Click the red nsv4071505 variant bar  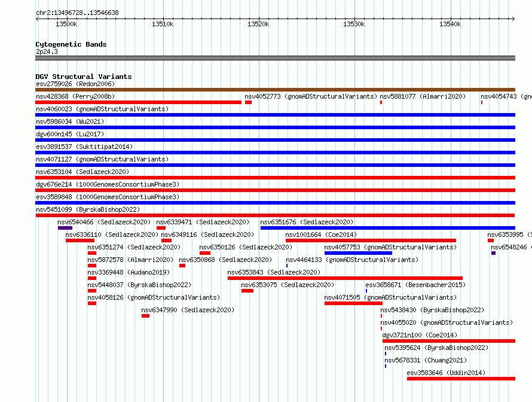click(353, 303)
